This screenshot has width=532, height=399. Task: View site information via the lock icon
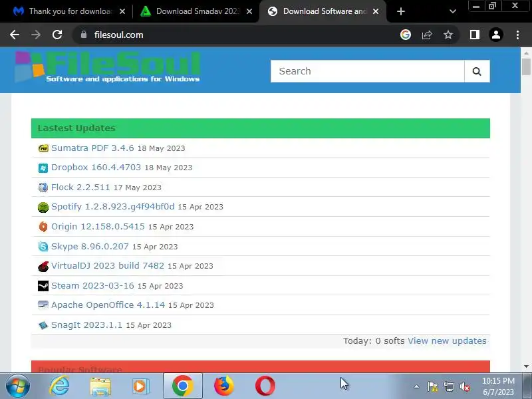(84, 35)
